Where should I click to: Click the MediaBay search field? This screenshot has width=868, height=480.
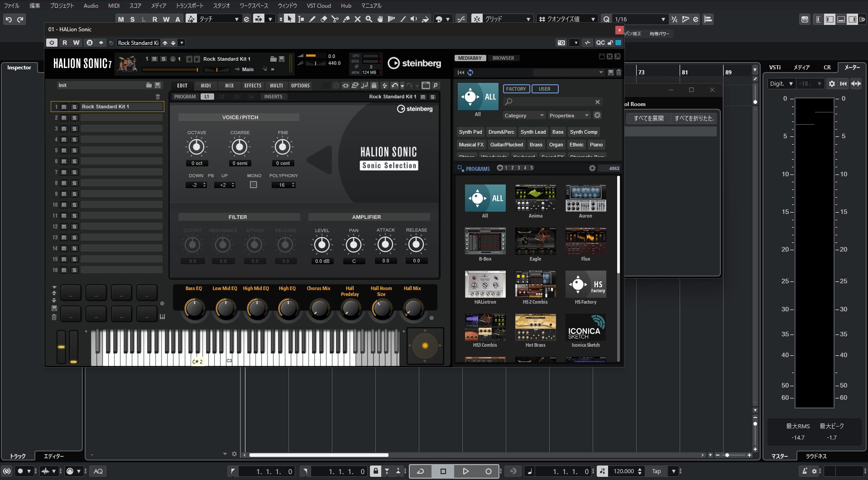(553, 102)
